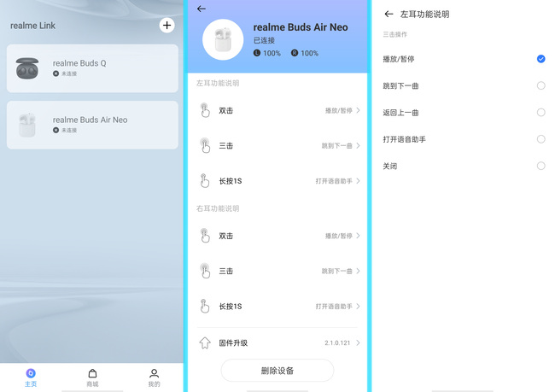
Task: Open the 我的 profile icon tab
Action: (x=154, y=377)
